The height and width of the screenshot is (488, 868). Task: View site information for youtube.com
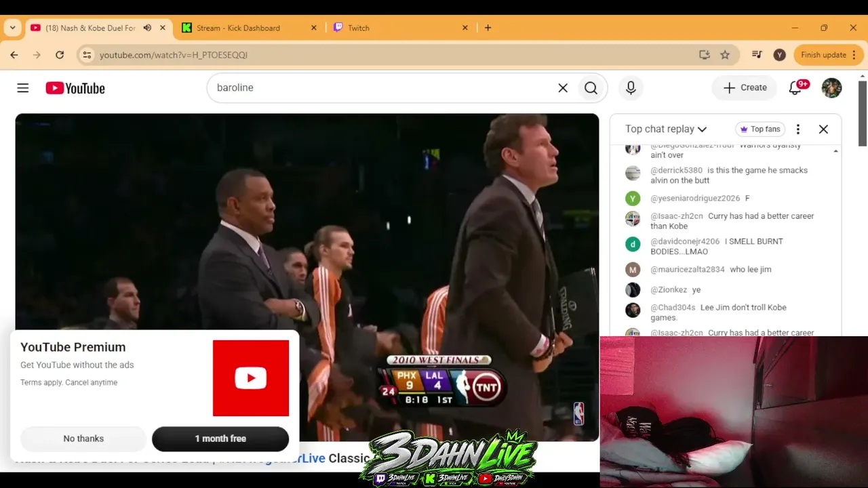click(86, 55)
